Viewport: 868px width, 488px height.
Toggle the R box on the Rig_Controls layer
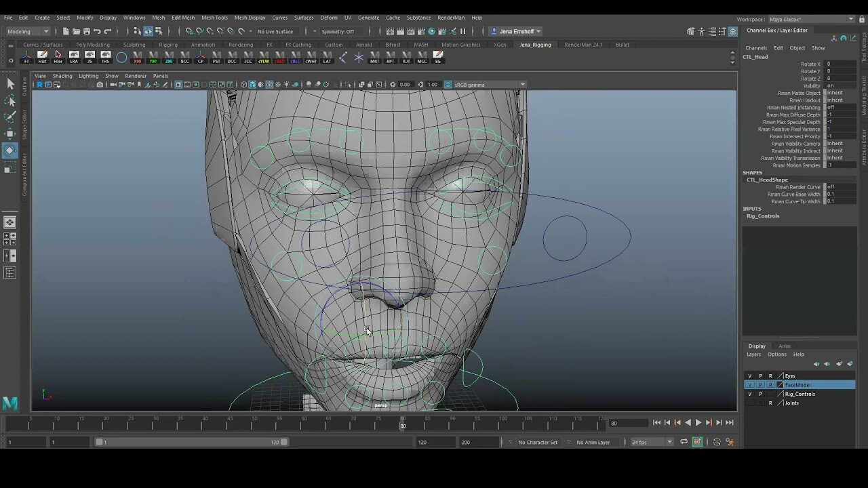coord(771,393)
